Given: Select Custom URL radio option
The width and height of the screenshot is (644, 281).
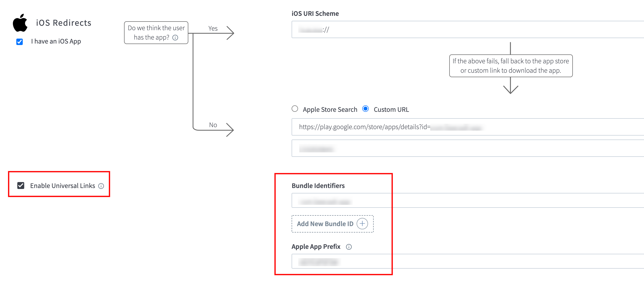Looking at the screenshot, I should coord(365,109).
